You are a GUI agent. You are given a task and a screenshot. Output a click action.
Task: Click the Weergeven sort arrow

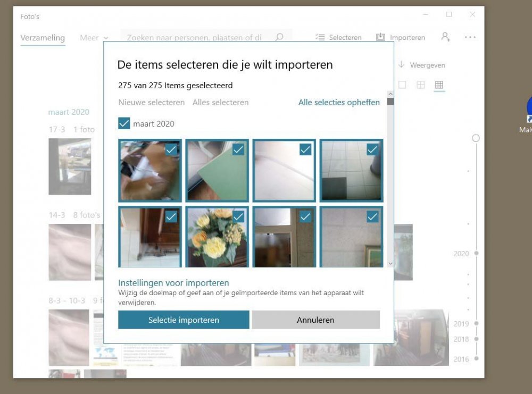tap(401, 64)
